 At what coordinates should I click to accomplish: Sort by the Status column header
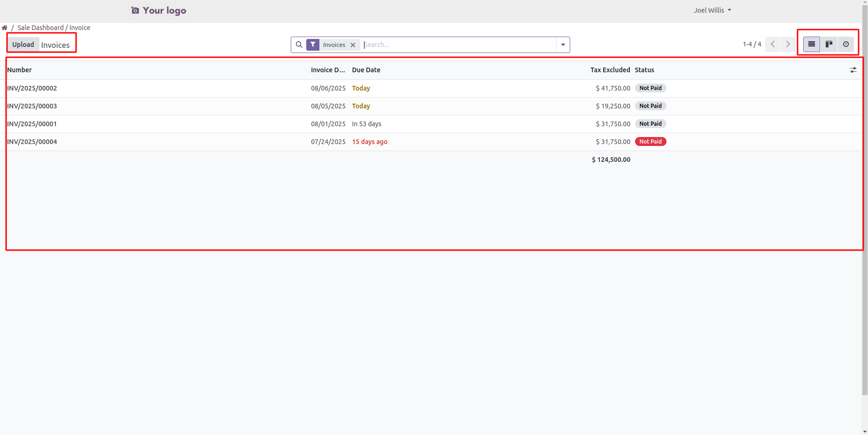pos(644,70)
